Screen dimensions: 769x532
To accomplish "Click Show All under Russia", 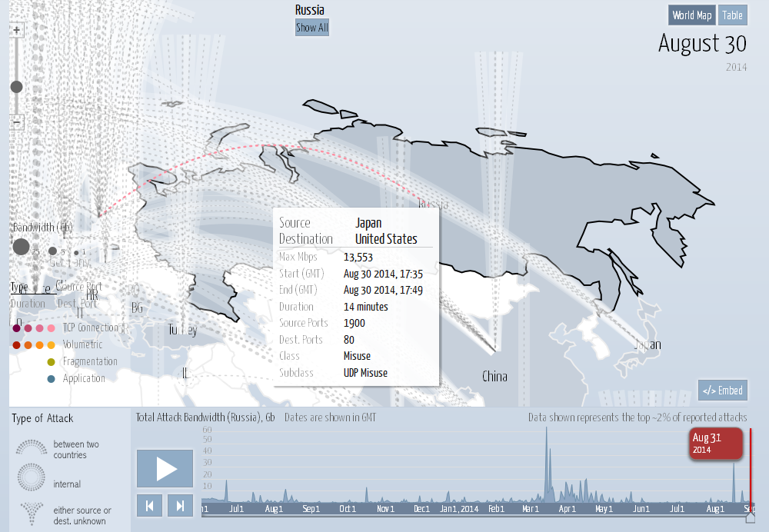I will [x=312, y=28].
